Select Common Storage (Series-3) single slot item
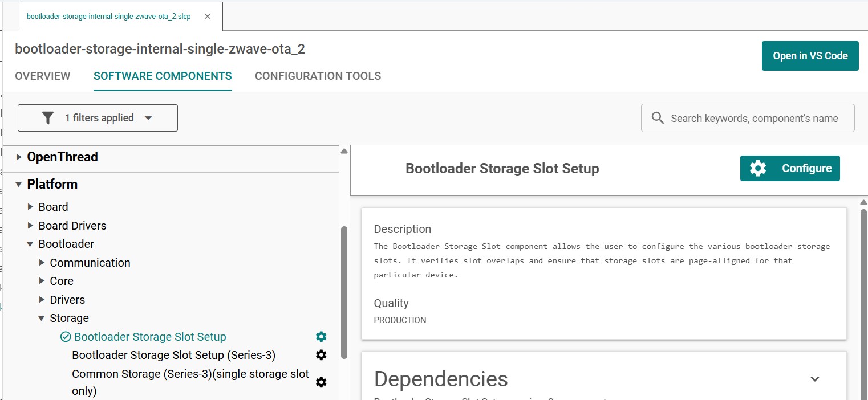 190,382
